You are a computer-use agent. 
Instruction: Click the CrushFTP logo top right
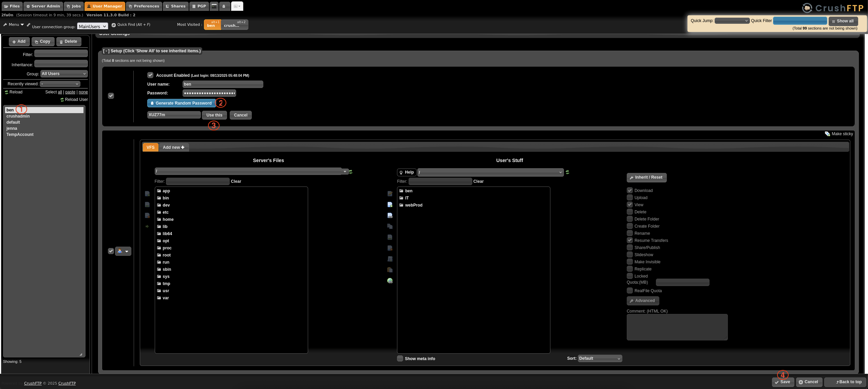(833, 8)
